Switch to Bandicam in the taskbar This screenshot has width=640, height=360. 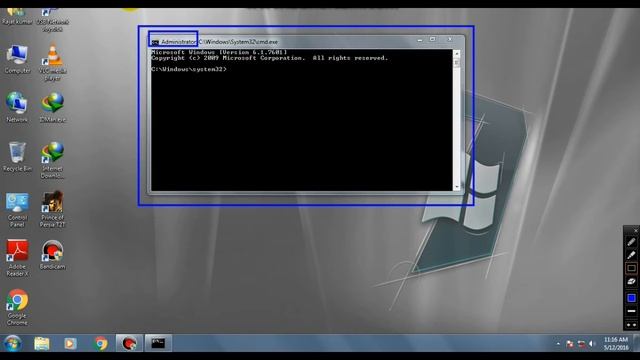129,343
